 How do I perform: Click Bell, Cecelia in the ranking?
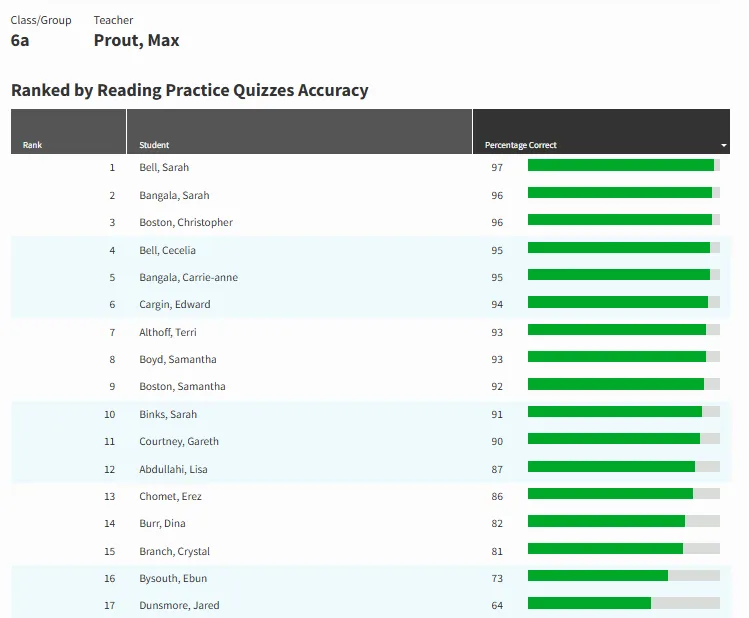tap(167, 251)
